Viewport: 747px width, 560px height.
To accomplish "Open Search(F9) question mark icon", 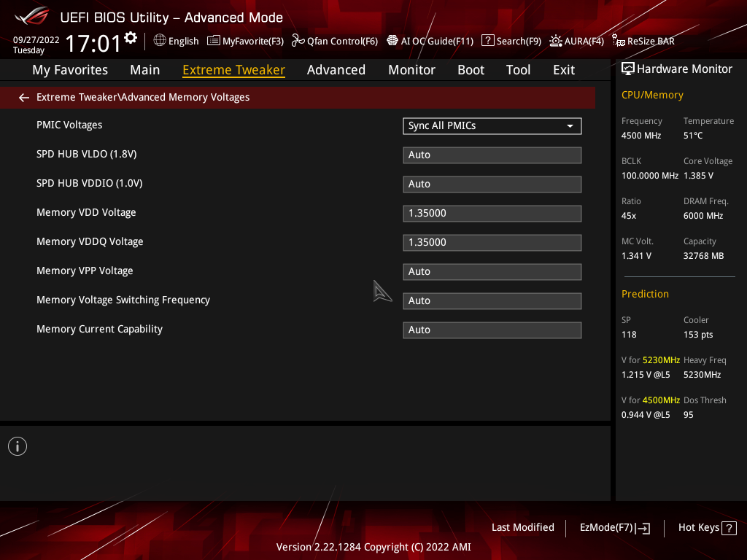I will 487,41.
